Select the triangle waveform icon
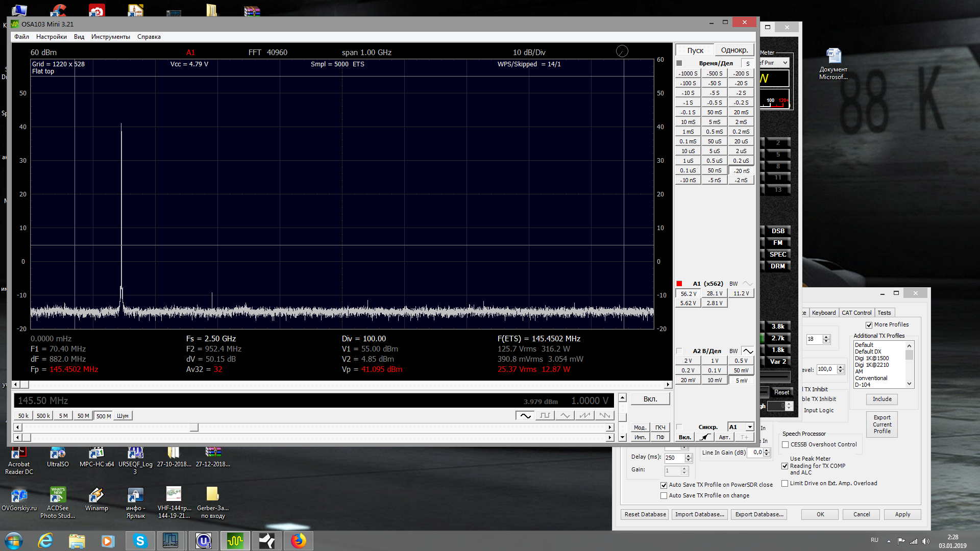The image size is (980, 551). [565, 416]
